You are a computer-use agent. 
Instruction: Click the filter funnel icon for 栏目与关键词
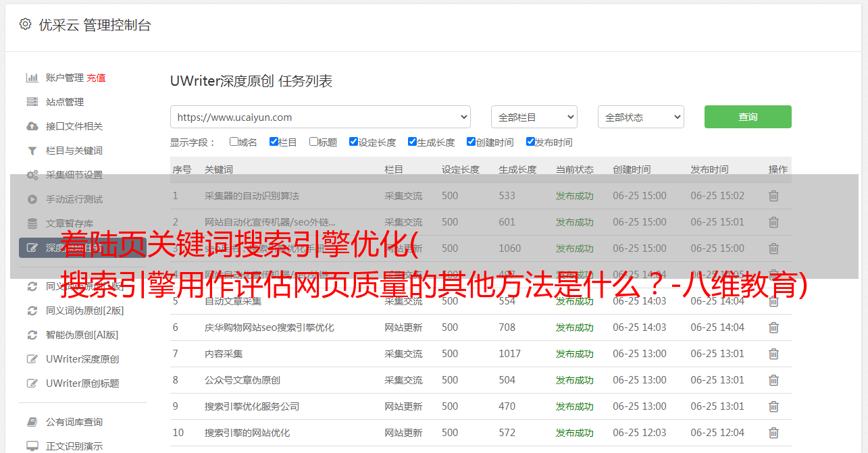coord(32,151)
